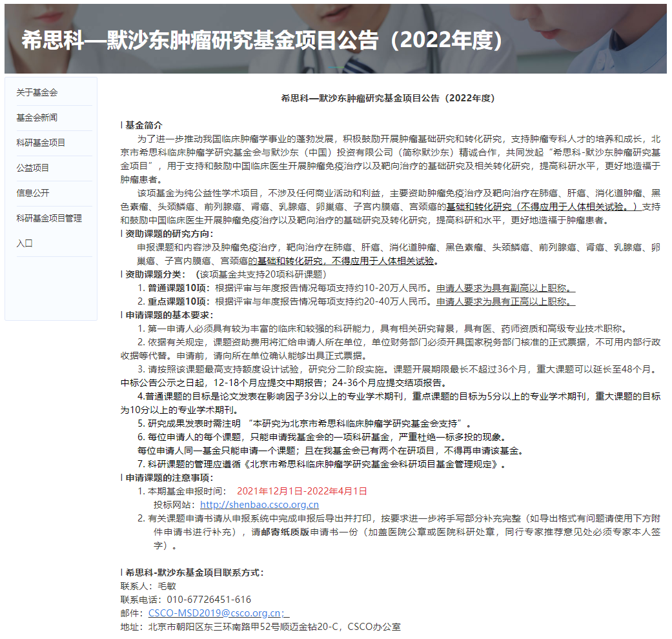This screenshot has height=639, width=672.
Task: Click underlined 基础和转化研究（不得应用于人体相关试验。）
Action: point(544,207)
